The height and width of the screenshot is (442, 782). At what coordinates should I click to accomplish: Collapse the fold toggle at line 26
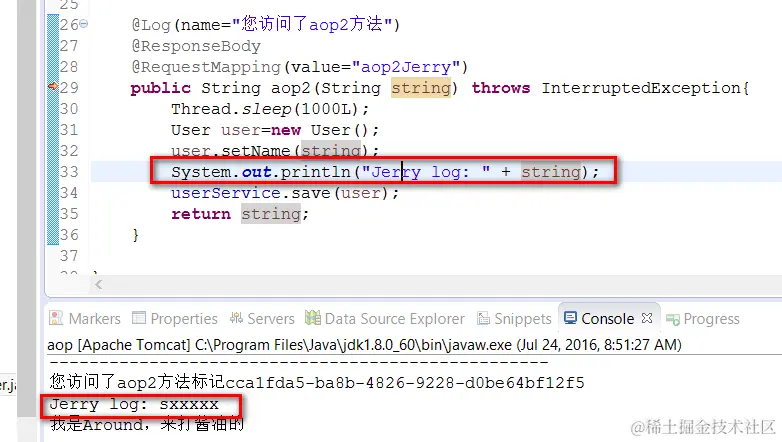point(84,23)
